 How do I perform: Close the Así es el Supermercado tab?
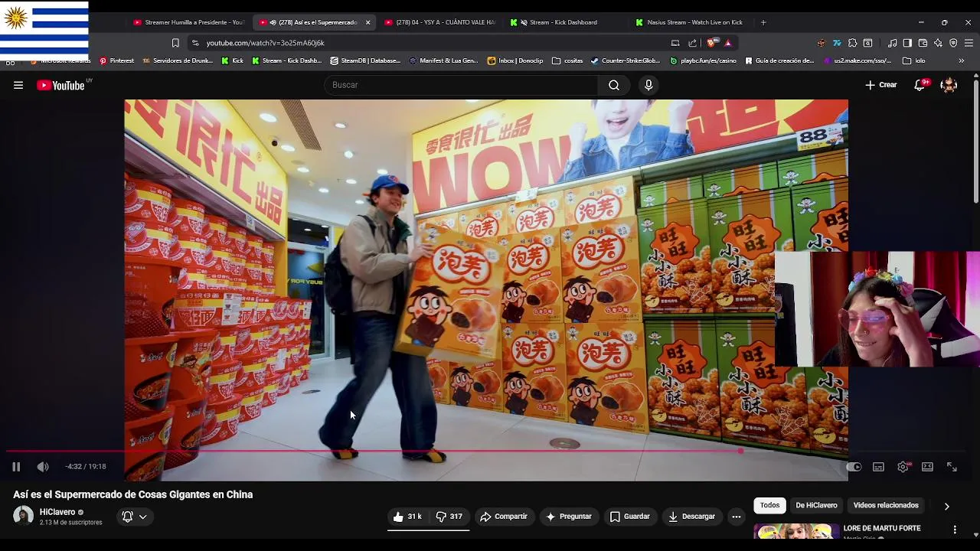tap(367, 22)
